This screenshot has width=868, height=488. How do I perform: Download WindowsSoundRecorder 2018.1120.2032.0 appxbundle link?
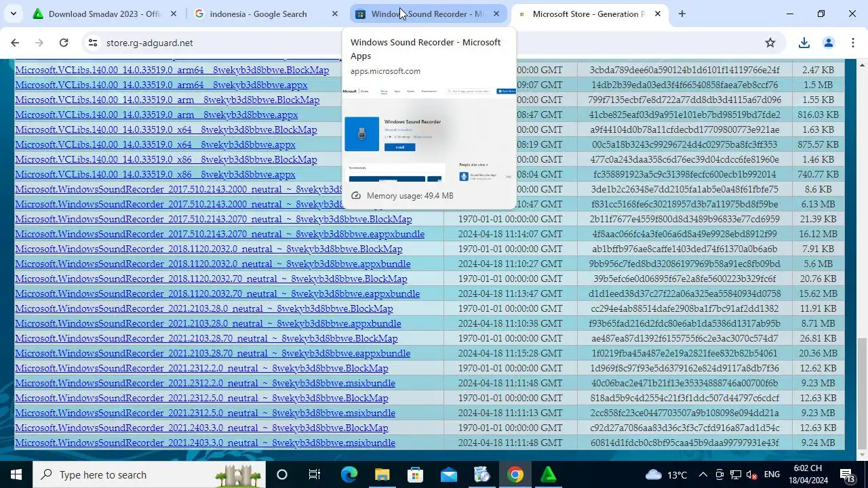[213, 264]
